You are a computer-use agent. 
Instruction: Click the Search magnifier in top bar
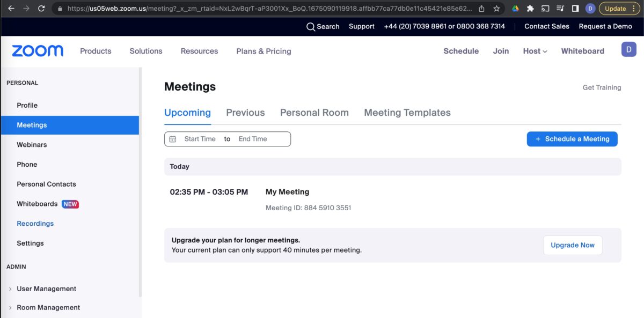pos(311,26)
